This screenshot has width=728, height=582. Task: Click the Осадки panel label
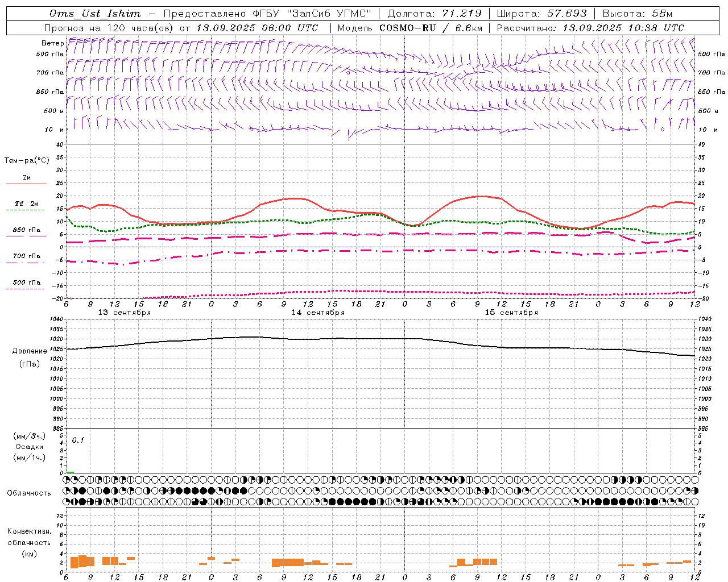coord(30,447)
